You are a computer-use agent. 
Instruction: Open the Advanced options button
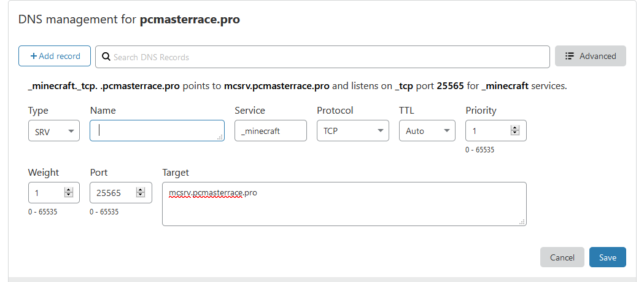click(590, 56)
